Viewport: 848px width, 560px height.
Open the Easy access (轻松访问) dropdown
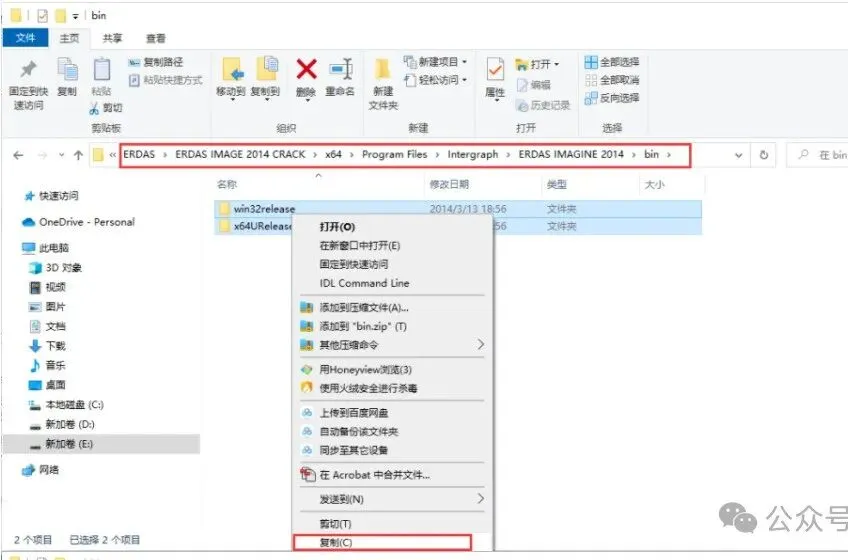[435, 80]
